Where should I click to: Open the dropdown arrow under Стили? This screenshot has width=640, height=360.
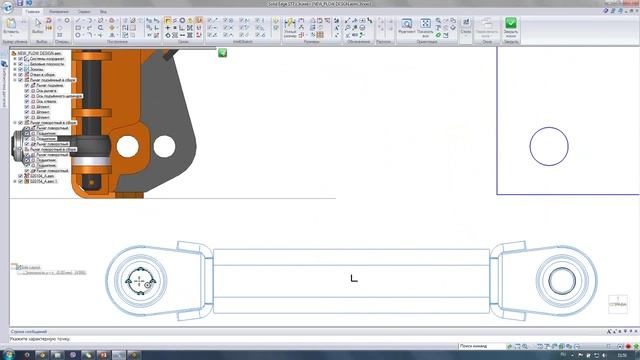point(466,36)
